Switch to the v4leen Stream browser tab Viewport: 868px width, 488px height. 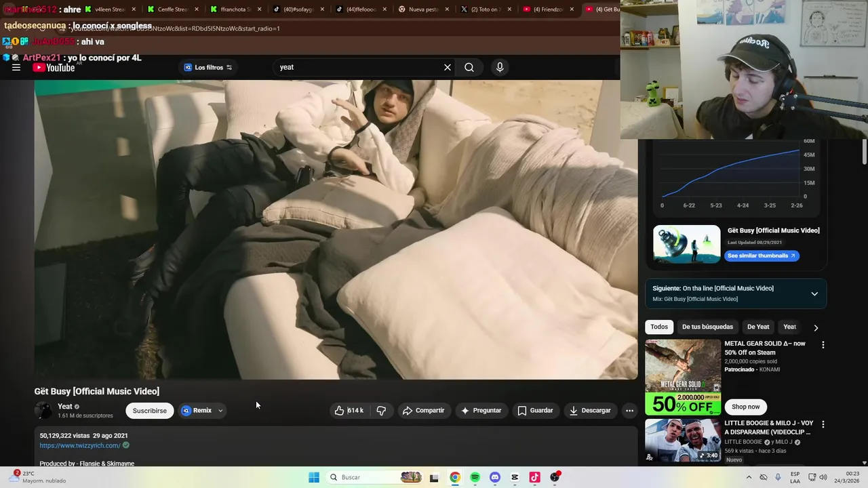[x=109, y=9]
